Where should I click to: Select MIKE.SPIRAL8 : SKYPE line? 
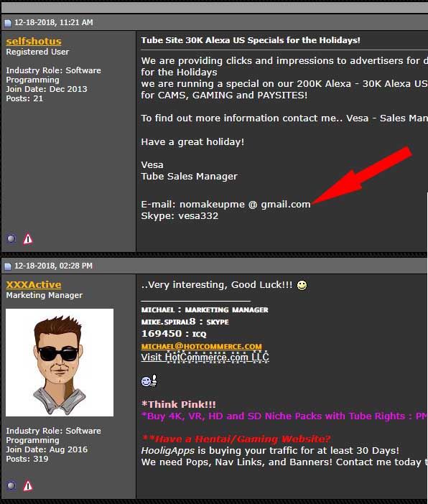(x=185, y=322)
